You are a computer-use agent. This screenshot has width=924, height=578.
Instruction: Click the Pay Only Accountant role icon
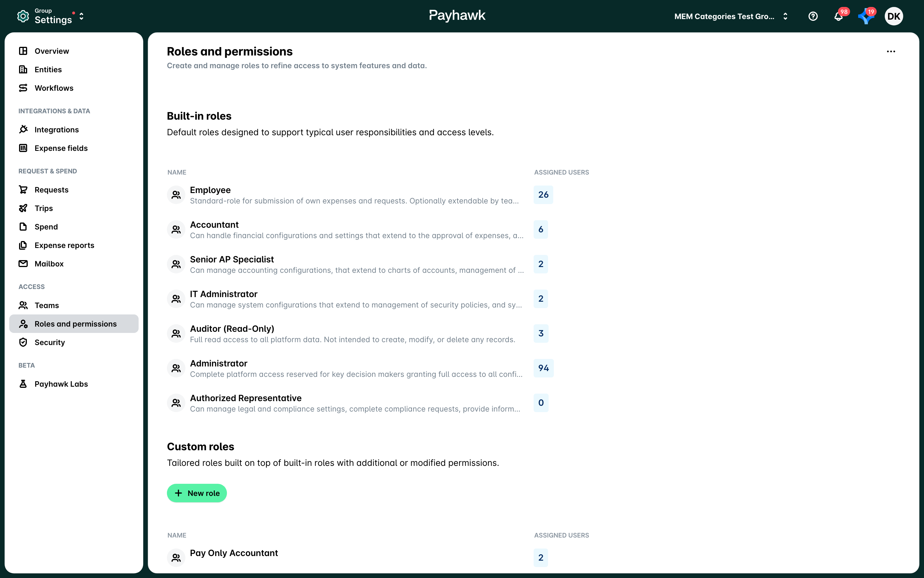click(176, 558)
